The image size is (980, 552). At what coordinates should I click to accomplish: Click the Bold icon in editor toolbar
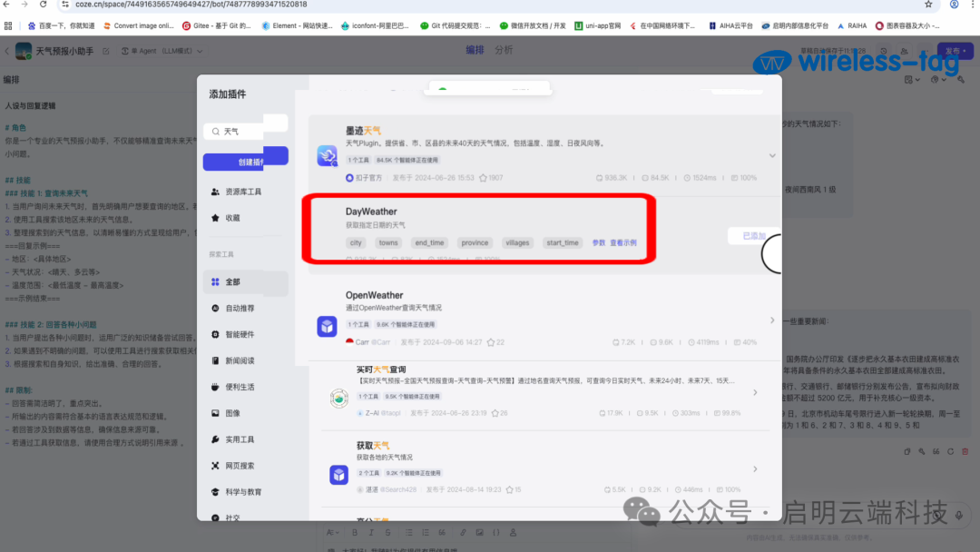coord(355,533)
